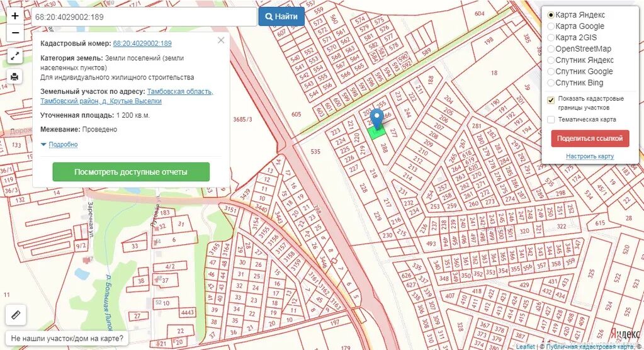
Task: Select Спутник Bing radio option
Action: (551, 83)
